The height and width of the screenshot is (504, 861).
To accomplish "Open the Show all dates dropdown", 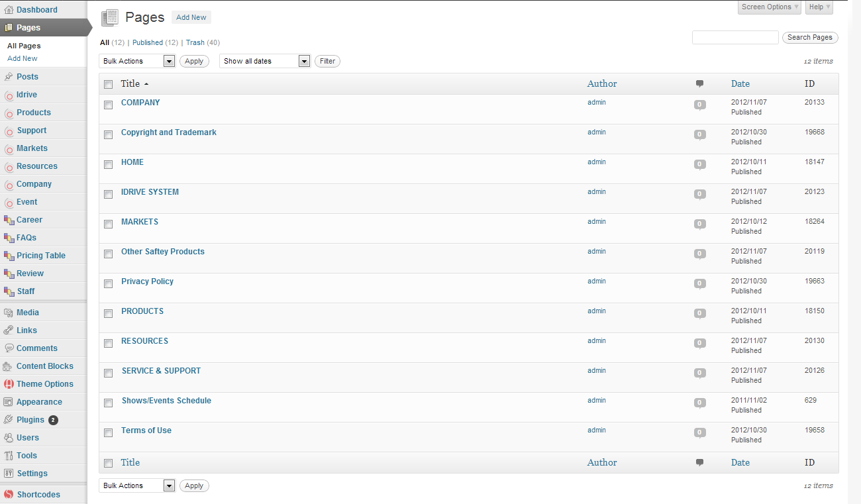I will (x=265, y=61).
